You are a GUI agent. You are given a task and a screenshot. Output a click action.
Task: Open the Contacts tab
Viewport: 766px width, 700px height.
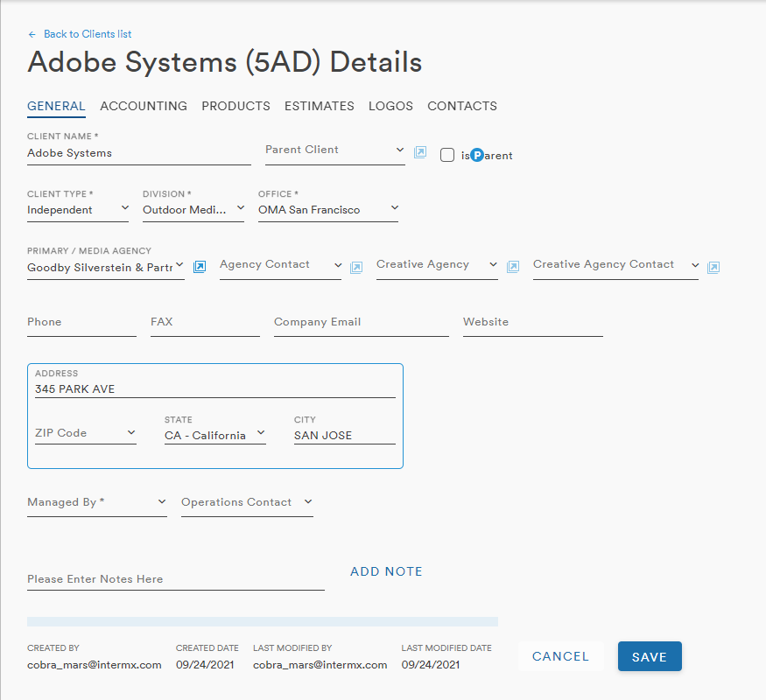pyautogui.click(x=462, y=106)
